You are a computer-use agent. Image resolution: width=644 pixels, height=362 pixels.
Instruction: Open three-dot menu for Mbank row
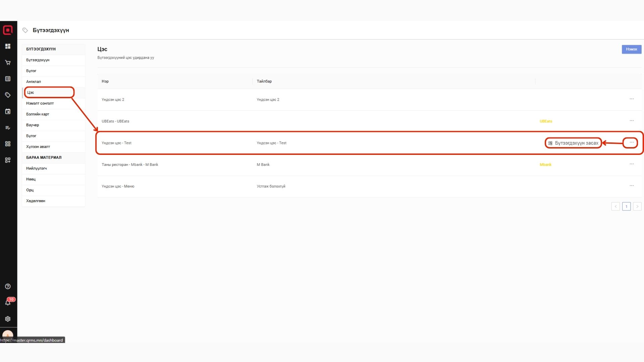point(632,164)
